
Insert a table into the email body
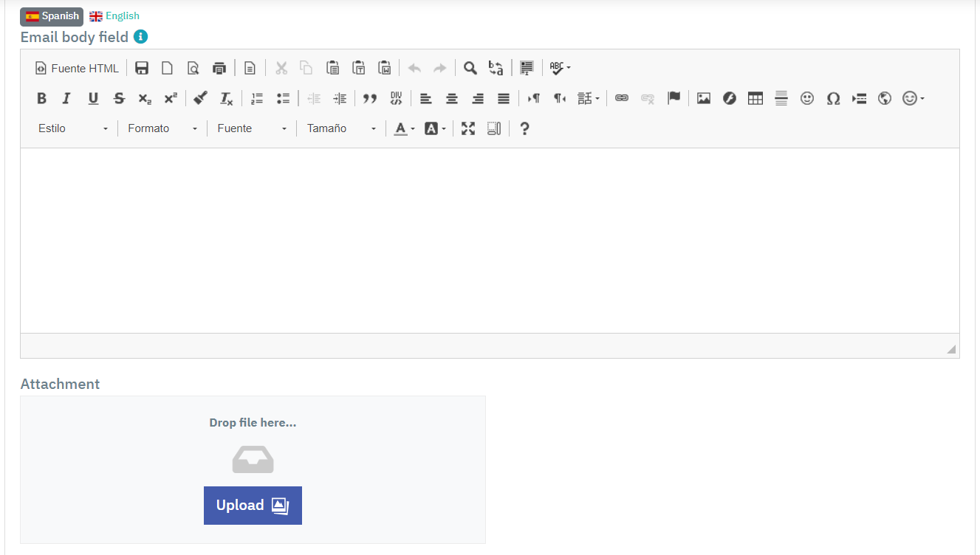point(755,98)
